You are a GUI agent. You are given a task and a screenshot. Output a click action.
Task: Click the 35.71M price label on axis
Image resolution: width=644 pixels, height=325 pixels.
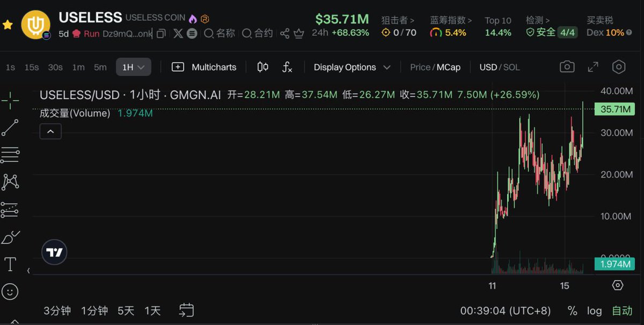tap(615, 109)
